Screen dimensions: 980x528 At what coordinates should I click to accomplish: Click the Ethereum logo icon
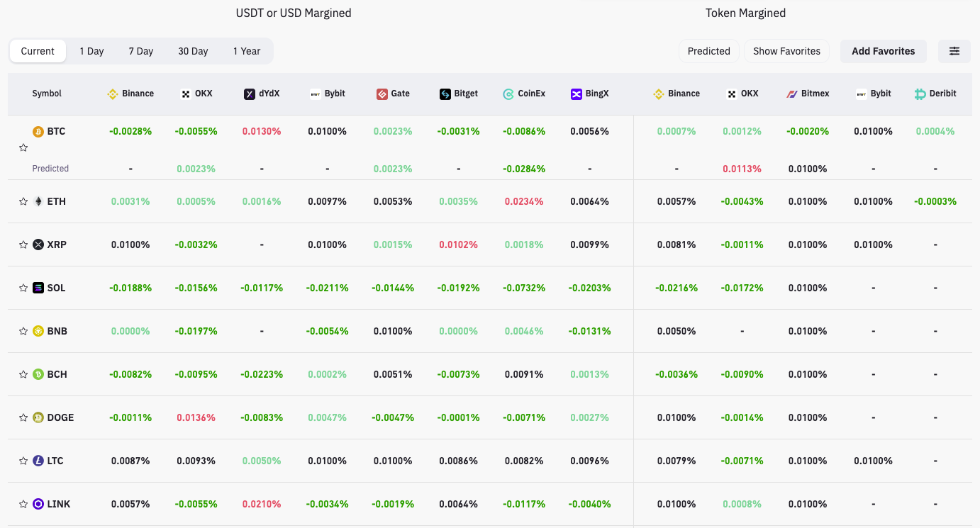click(x=38, y=201)
